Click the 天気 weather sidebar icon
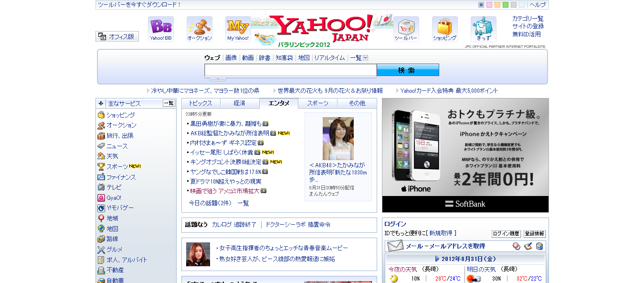Viewport: 644px width, 283px height. coord(101,156)
